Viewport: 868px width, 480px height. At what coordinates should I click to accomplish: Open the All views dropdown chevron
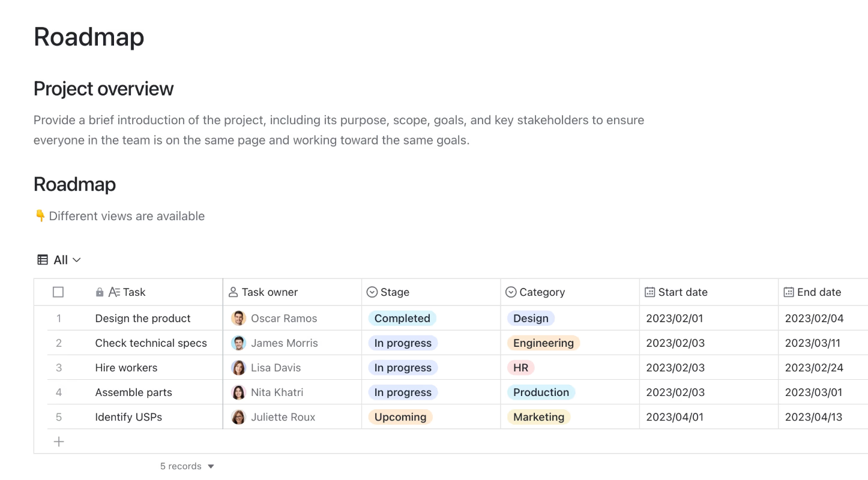tap(77, 260)
